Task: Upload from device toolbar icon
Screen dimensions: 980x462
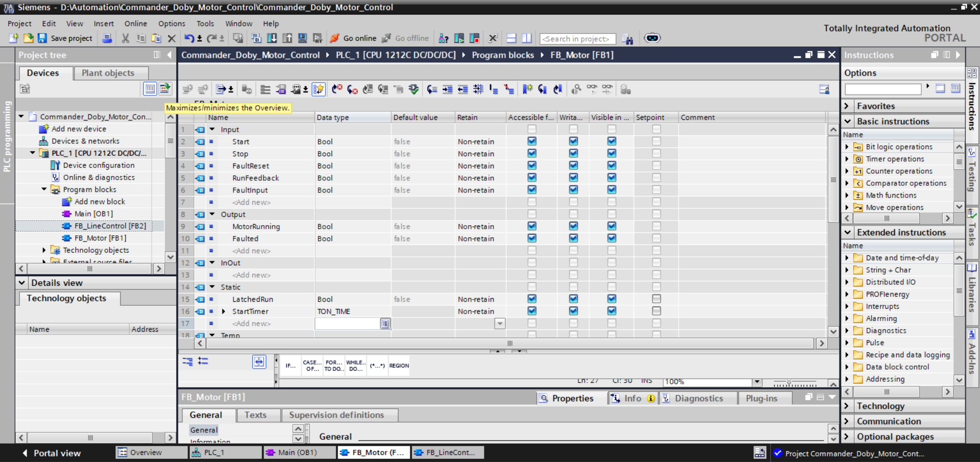Action: (x=287, y=38)
